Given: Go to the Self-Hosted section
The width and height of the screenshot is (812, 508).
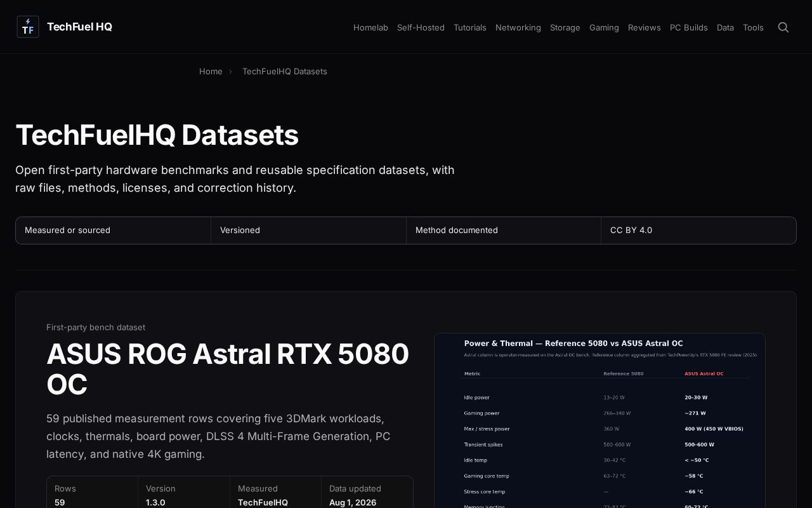Looking at the screenshot, I should (421, 27).
